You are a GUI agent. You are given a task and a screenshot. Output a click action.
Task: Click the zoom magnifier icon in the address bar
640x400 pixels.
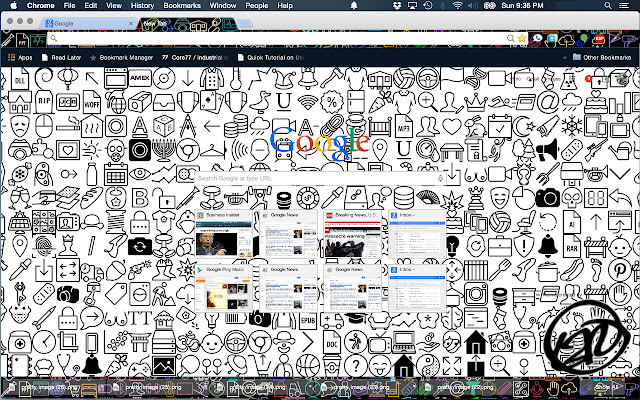click(x=510, y=38)
